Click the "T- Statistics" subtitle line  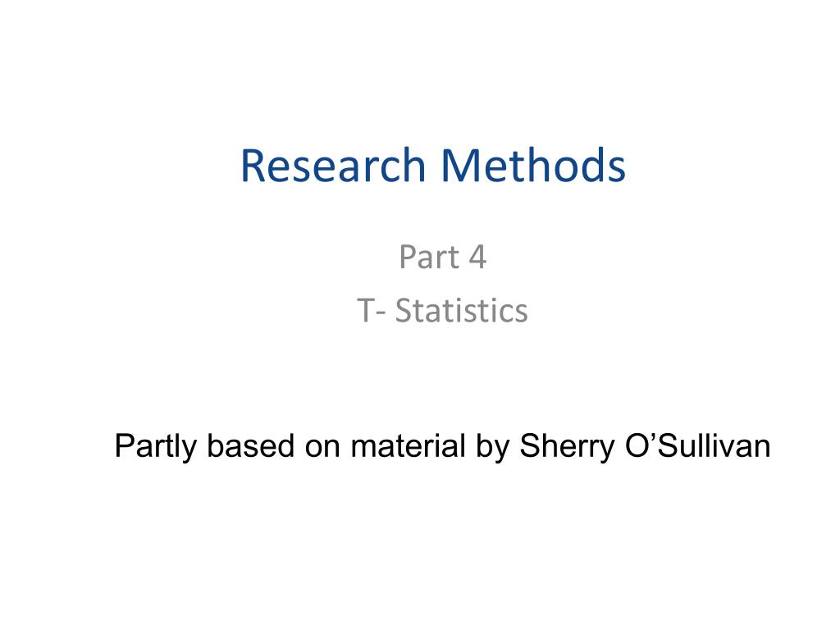(442, 311)
